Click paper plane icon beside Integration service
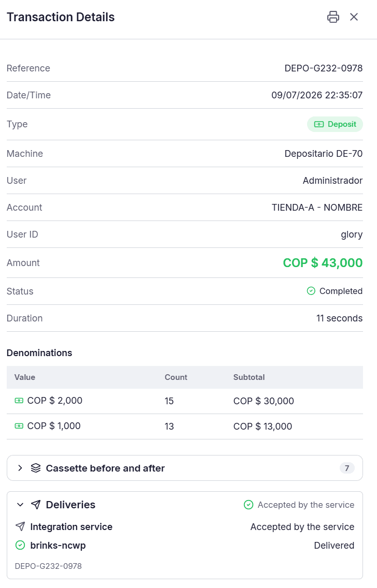This screenshot has width=377, height=588. point(20,526)
